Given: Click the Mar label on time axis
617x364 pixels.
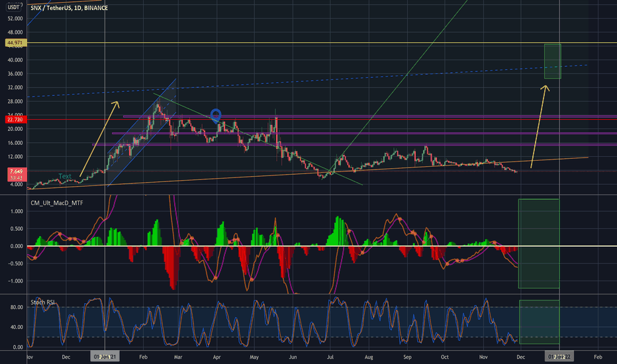Looking at the screenshot, I should click(x=178, y=357).
